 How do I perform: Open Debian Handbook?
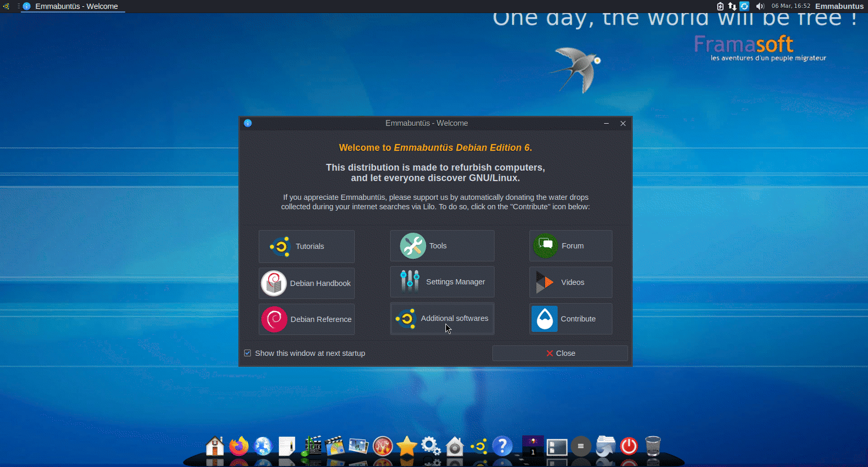[x=307, y=283]
